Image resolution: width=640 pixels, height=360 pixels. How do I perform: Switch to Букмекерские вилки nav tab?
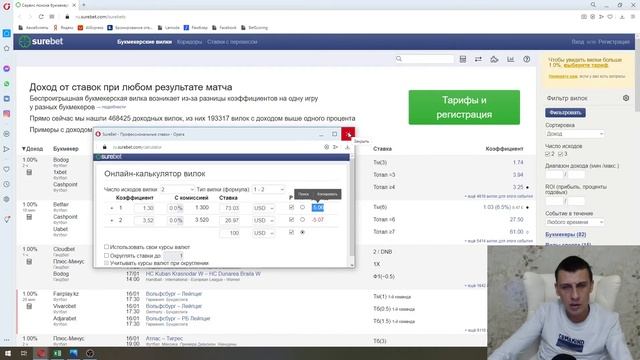click(144, 42)
